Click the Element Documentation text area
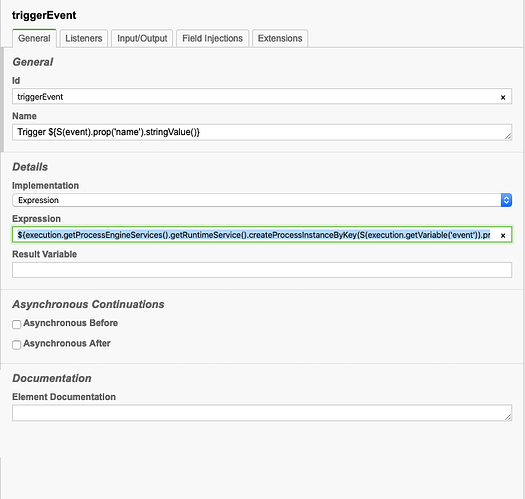 click(262, 413)
